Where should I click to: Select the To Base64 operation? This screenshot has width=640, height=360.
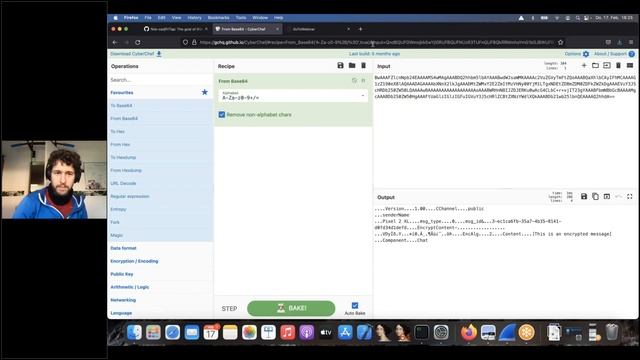click(160, 106)
